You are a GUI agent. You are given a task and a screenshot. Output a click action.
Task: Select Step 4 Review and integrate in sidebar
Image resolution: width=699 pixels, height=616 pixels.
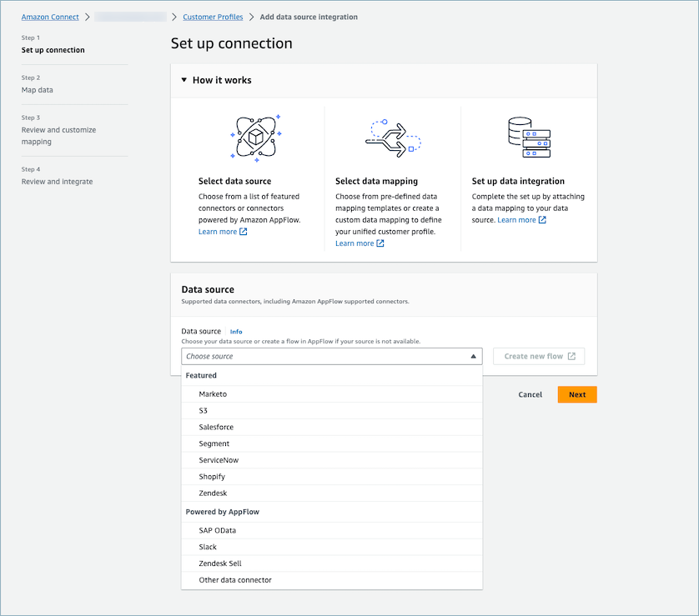tap(57, 181)
